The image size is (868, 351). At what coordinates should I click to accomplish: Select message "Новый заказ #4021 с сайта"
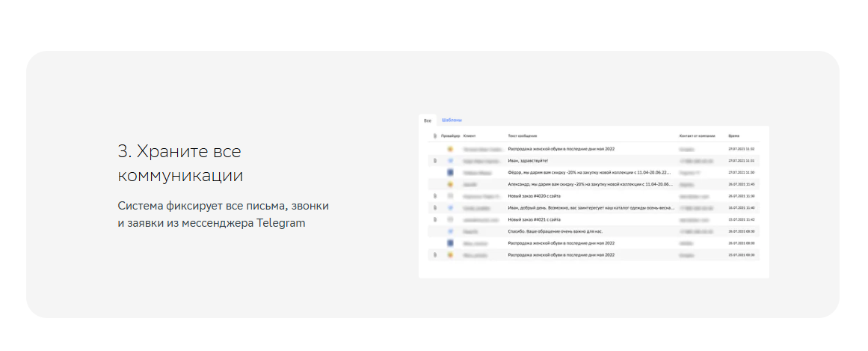(x=535, y=219)
